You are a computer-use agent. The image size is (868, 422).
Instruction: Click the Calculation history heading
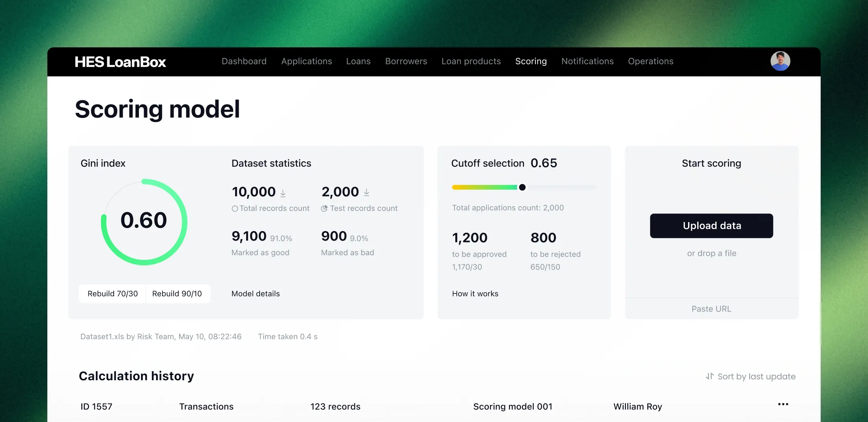(137, 376)
